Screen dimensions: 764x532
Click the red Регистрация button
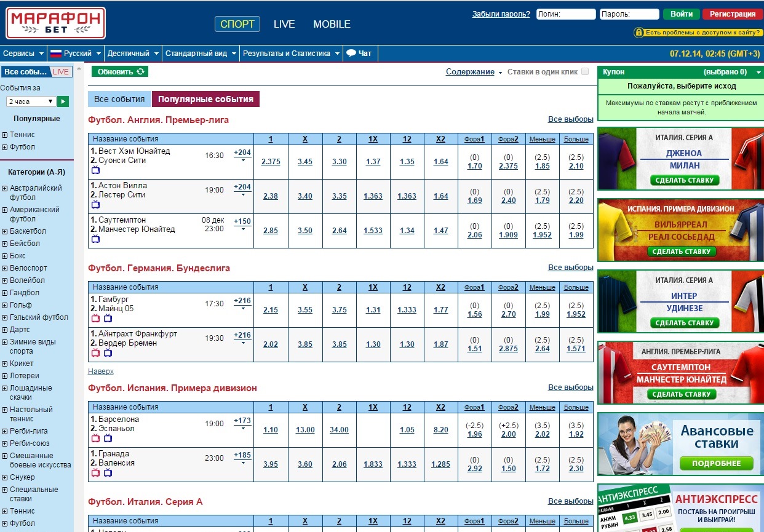click(x=733, y=14)
